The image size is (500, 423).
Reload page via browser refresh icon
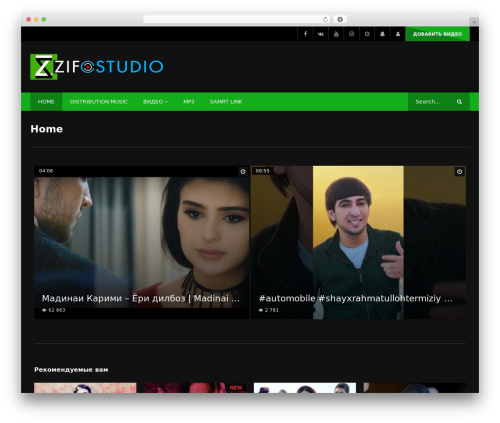[x=325, y=19]
